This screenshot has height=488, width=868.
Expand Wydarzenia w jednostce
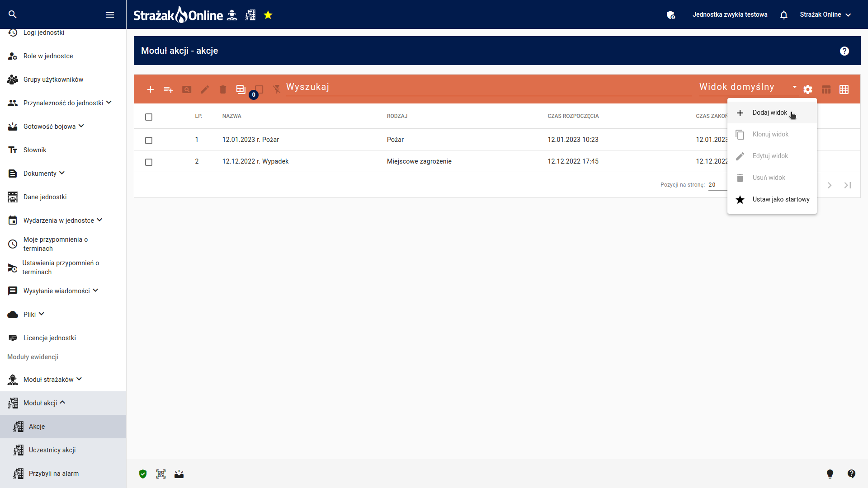(63, 221)
